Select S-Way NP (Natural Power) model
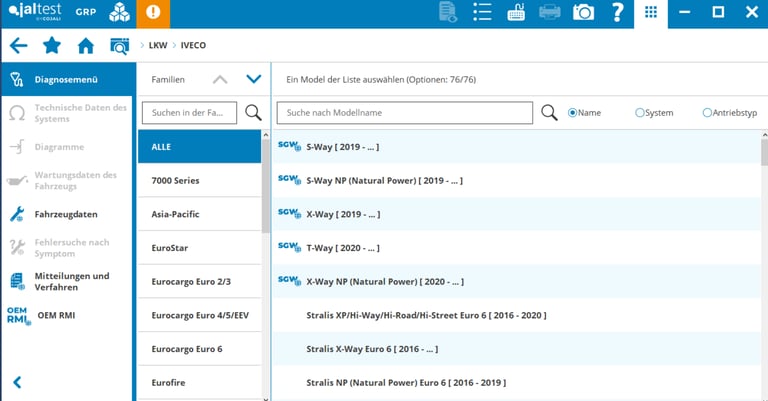This screenshot has width=768, height=401. 517,180
